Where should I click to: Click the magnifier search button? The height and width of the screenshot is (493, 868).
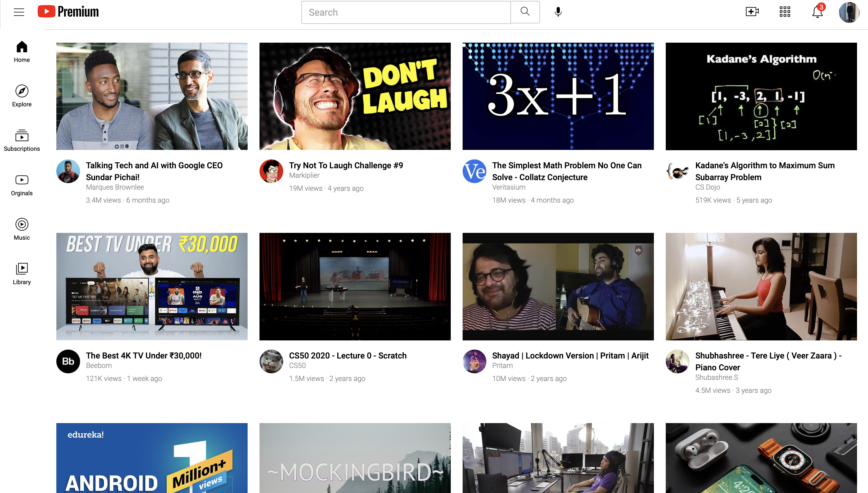(525, 12)
